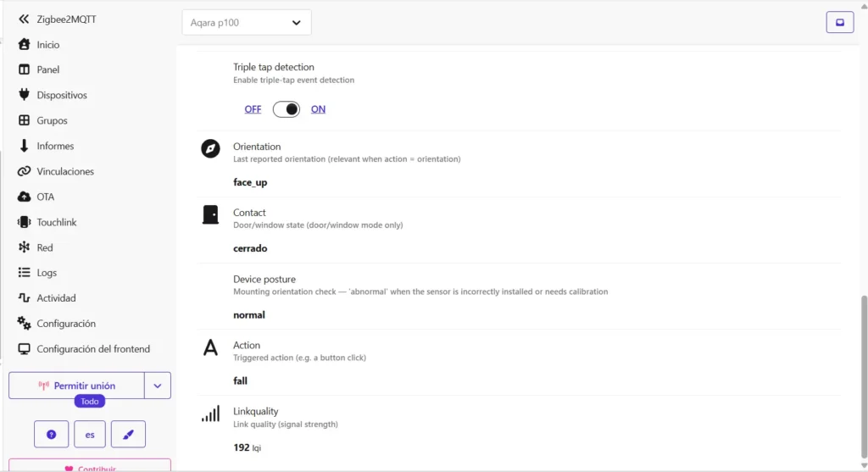
Task: Go to Inicio menu item
Action: (48, 45)
